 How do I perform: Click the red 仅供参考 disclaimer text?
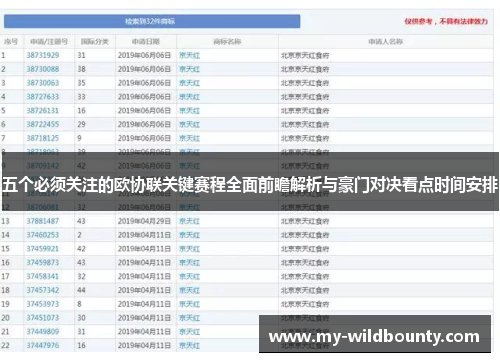(x=446, y=22)
